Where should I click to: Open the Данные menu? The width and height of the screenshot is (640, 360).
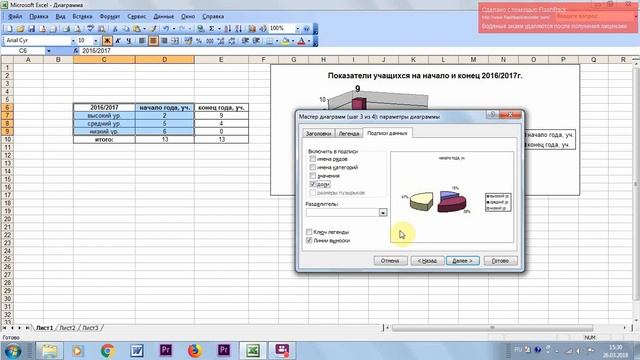163,17
